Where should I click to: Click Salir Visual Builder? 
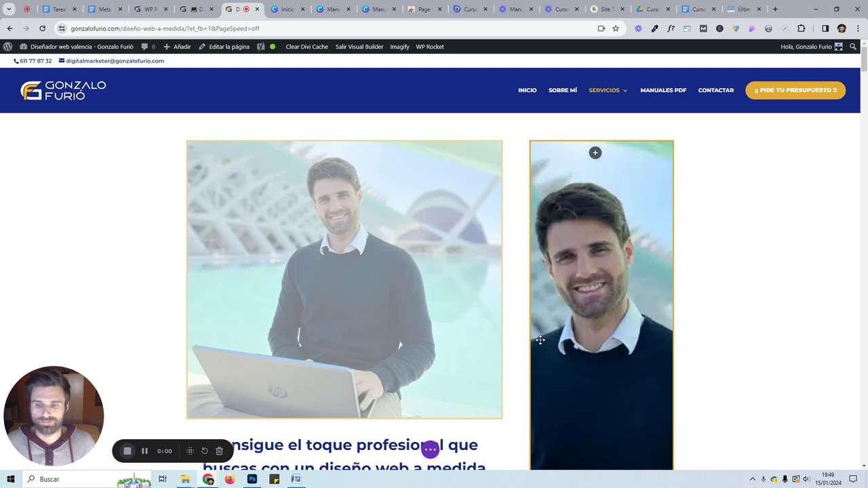pos(359,47)
